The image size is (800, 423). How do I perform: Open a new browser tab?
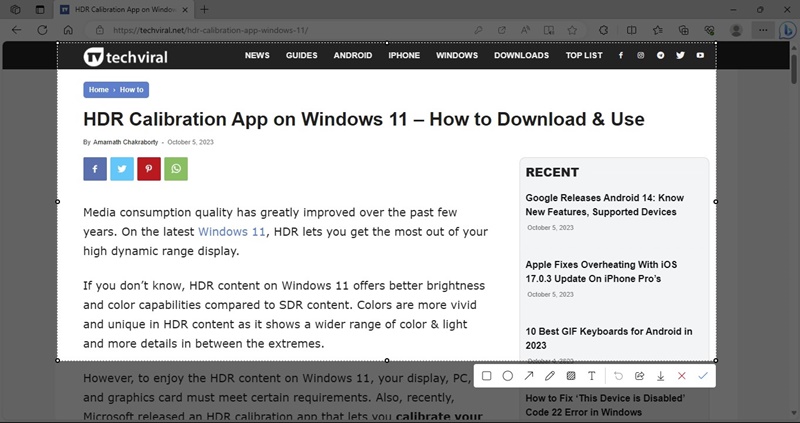204,10
